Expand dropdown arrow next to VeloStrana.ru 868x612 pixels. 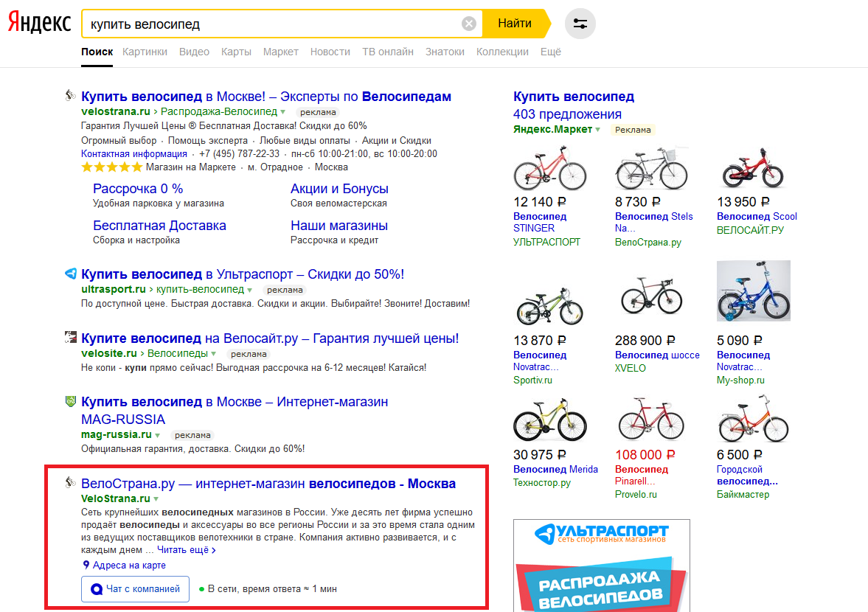(x=156, y=499)
